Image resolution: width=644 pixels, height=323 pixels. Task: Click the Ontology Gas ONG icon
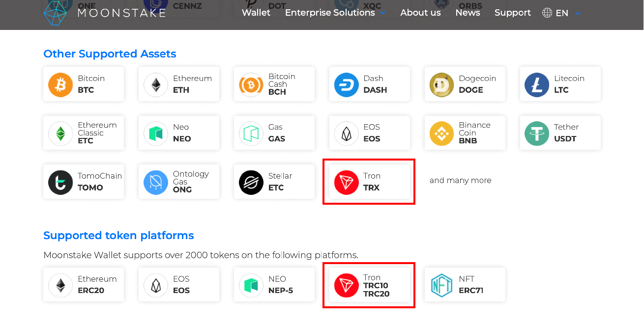click(156, 182)
